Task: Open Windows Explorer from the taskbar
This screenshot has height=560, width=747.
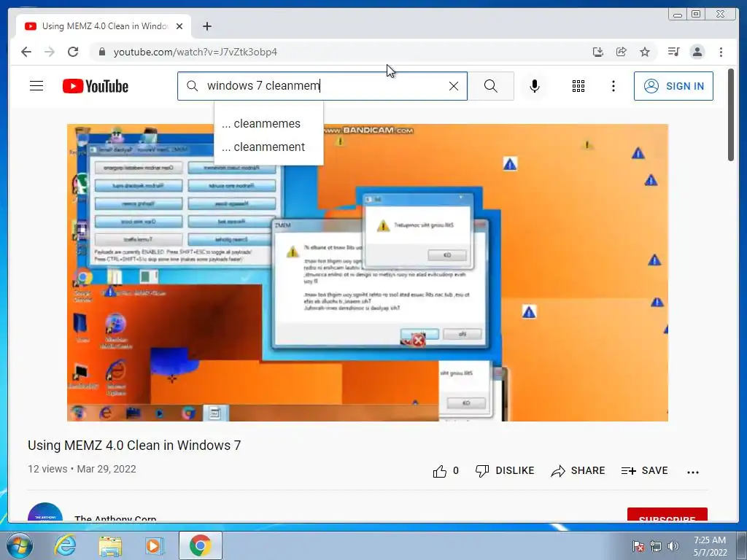Action: pyautogui.click(x=110, y=545)
